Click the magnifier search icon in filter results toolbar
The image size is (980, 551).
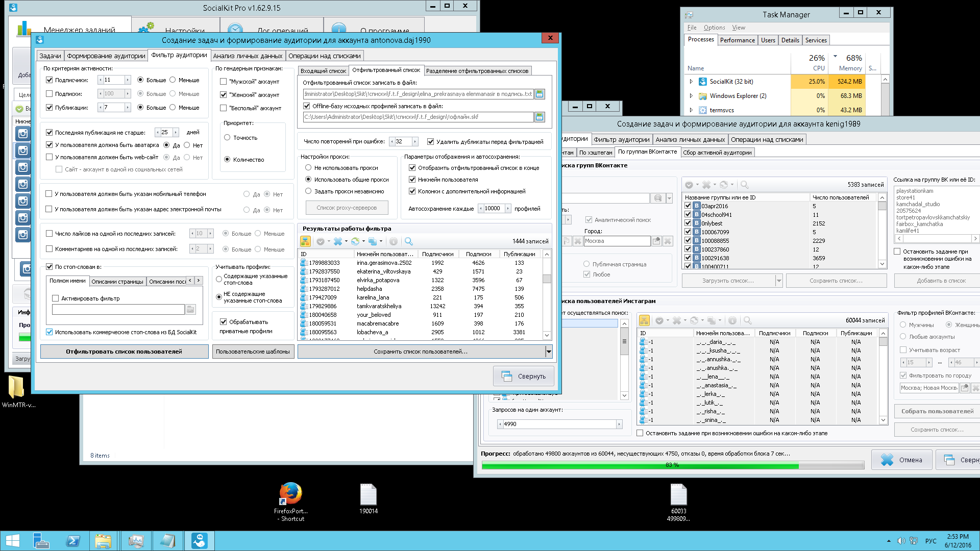tap(408, 241)
